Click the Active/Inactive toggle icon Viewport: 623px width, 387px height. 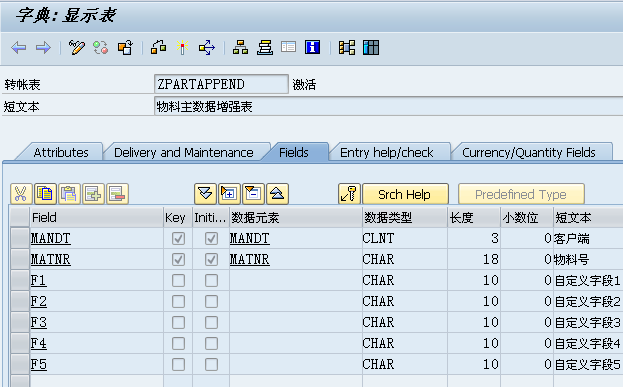tap(101, 48)
